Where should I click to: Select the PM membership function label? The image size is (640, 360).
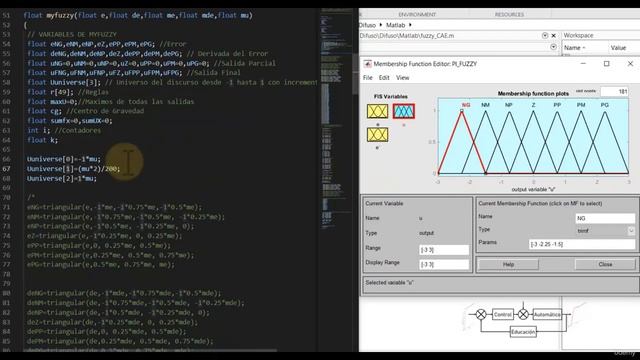click(581, 105)
